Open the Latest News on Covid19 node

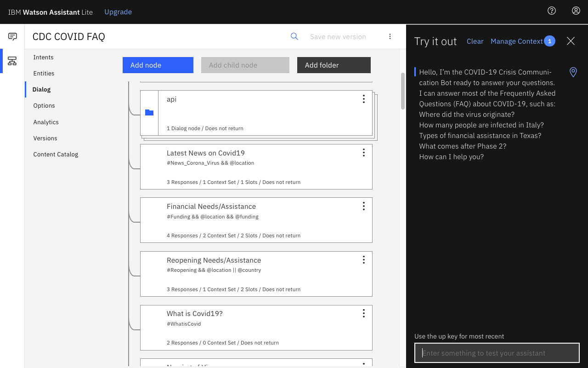tap(256, 167)
